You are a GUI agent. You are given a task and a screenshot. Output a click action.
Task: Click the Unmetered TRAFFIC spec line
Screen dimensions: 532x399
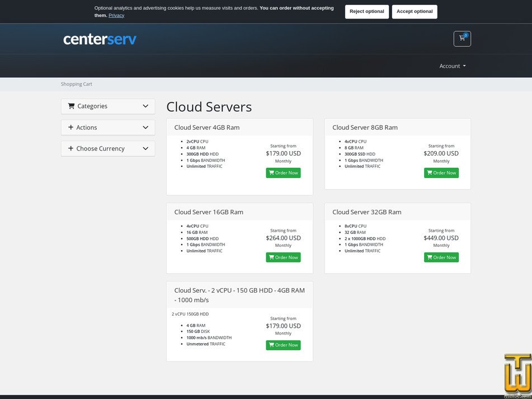click(206, 344)
